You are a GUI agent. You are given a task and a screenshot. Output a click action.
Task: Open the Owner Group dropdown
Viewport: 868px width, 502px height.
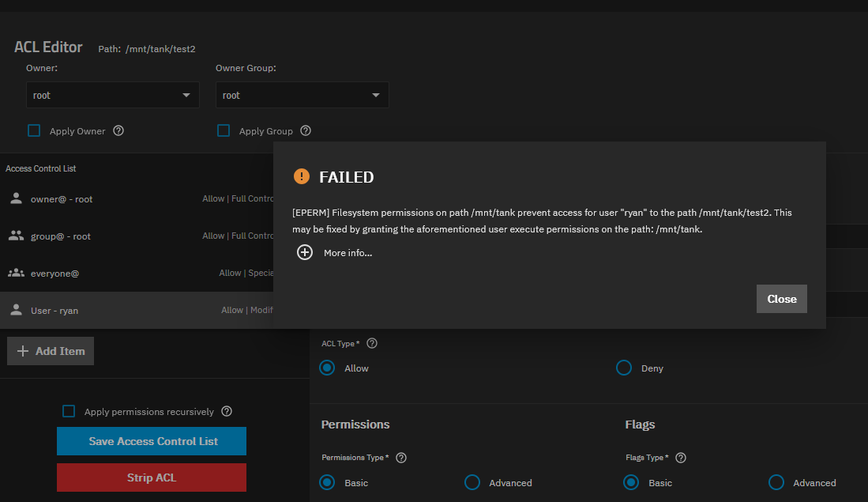coord(302,96)
